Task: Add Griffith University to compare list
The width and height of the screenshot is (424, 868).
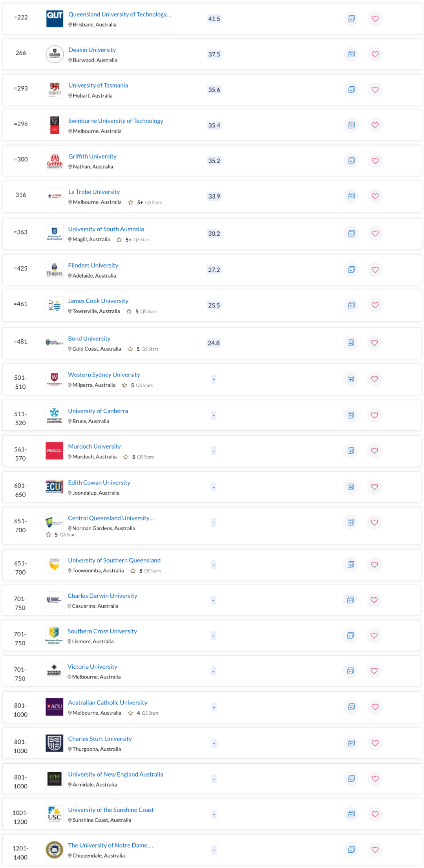Action: 351,161
